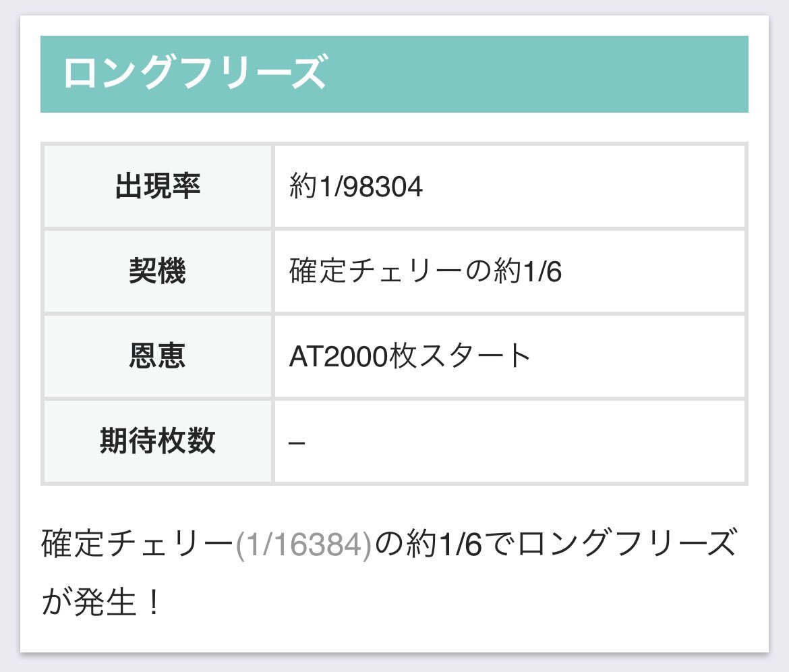Click the 約1/98304 value cell
The width and height of the screenshot is (789, 672).
coord(509,186)
